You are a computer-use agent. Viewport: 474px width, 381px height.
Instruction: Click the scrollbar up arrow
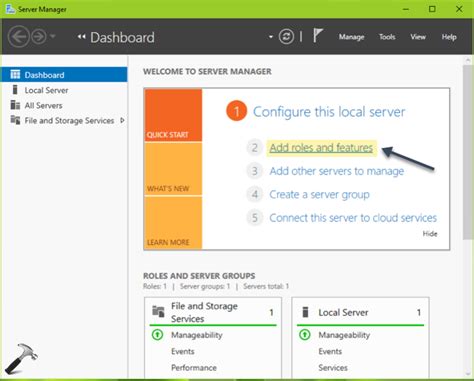[x=468, y=60]
